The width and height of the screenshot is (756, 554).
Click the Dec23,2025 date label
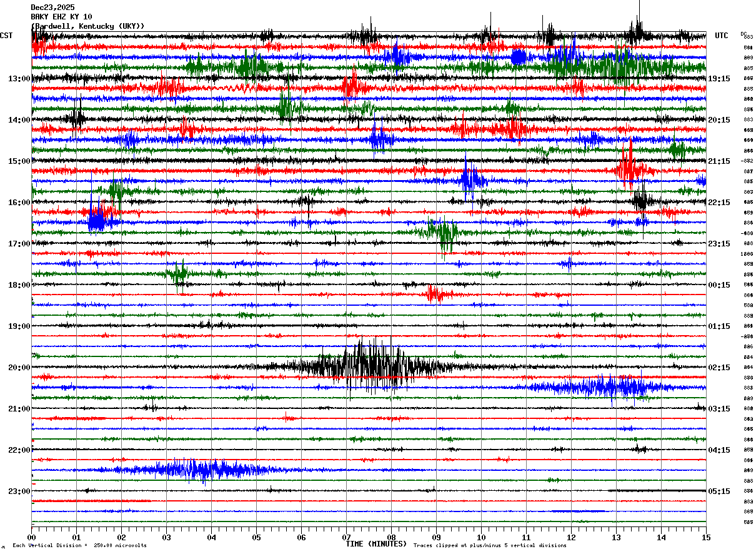(x=52, y=8)
